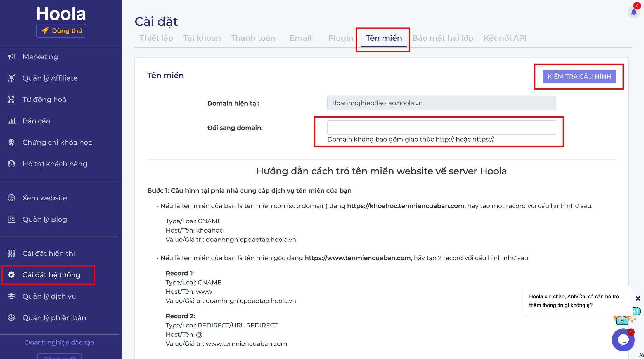Switch to the Bảo mật hai lớp tab
This screenshot has height=359, width=644.
[x=443, y=38]
